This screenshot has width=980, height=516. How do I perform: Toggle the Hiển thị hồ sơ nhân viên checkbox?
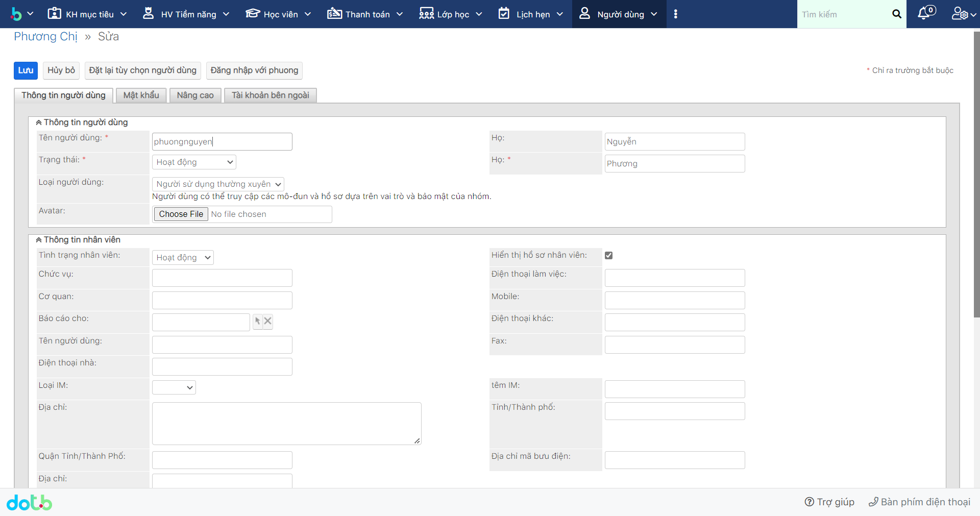point(608,256)
